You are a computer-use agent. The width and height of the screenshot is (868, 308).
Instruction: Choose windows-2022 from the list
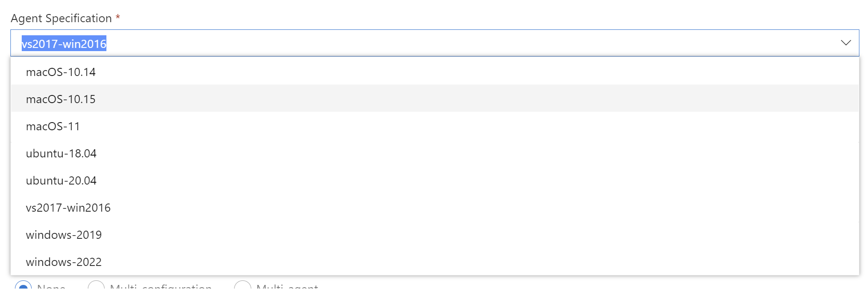435,261
